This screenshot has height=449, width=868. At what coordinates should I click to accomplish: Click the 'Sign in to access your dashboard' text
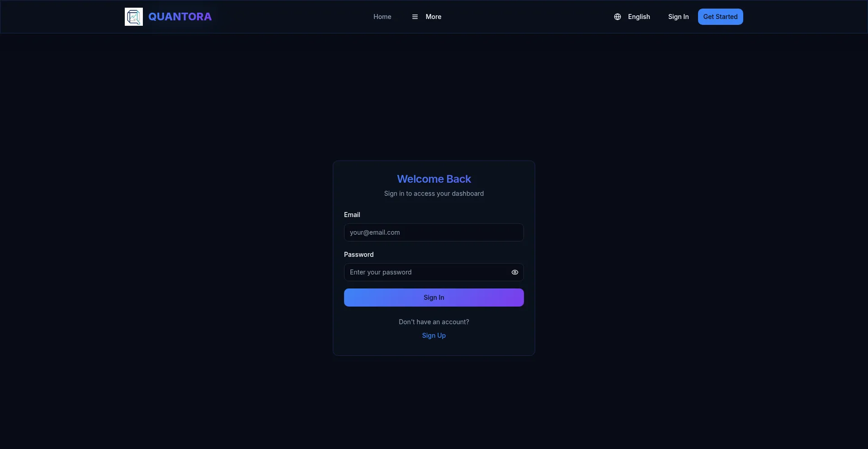434,194
